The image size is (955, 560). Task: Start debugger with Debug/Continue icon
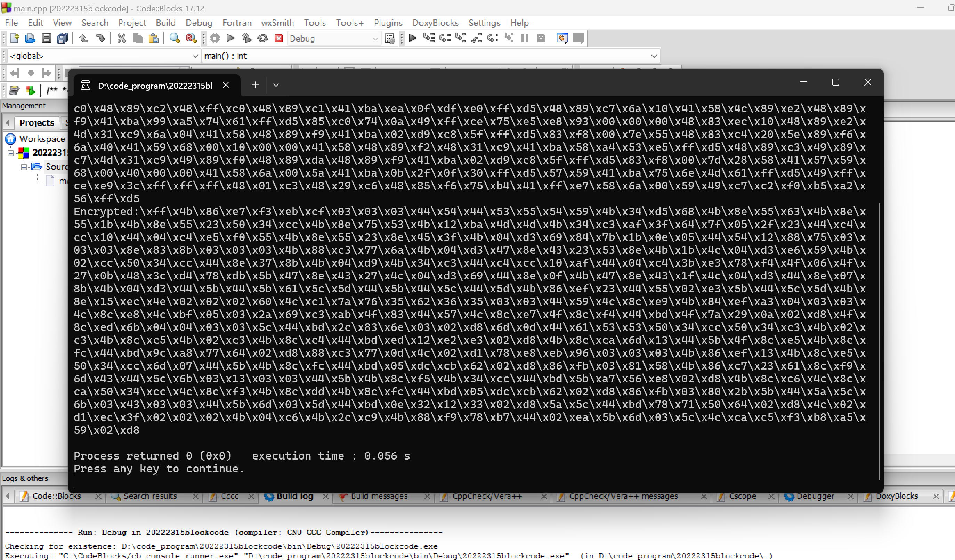413,38
